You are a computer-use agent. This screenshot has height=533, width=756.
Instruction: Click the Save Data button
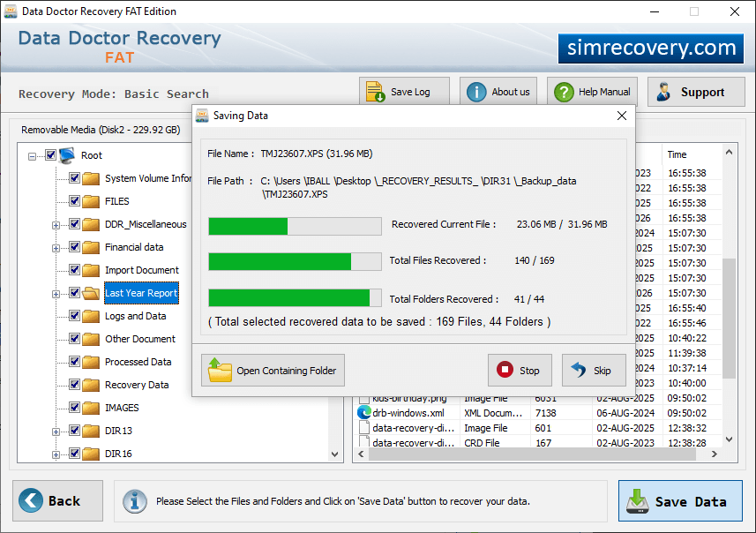tap(680, 500)
